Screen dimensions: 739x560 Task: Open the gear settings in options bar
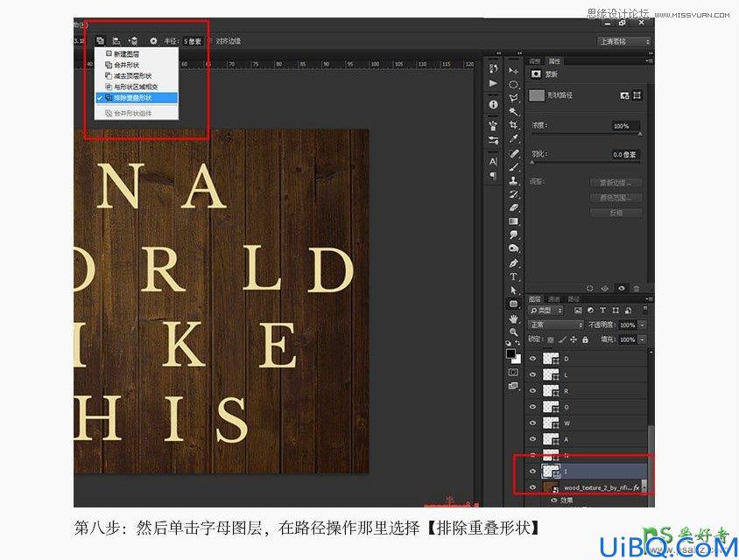[x=153, y=41]
